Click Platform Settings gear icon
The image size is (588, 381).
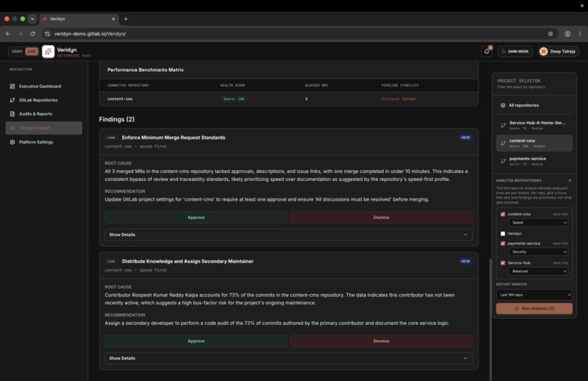click(x=12, y=142)
